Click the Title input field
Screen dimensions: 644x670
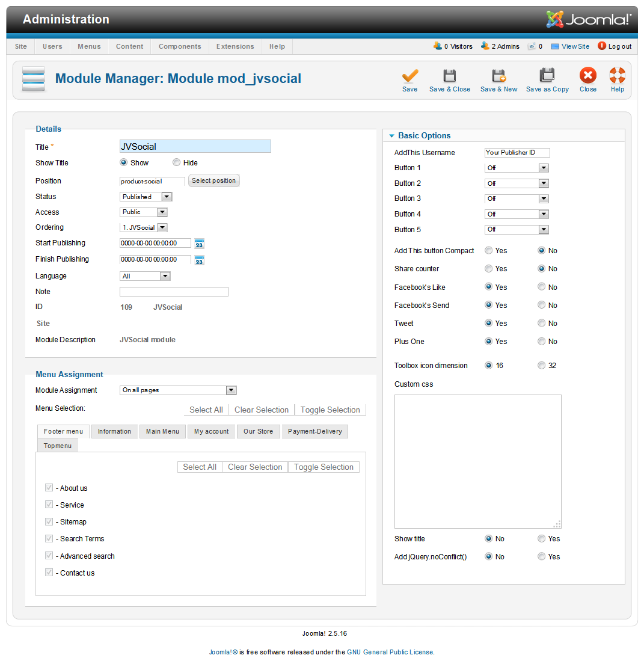195,147
